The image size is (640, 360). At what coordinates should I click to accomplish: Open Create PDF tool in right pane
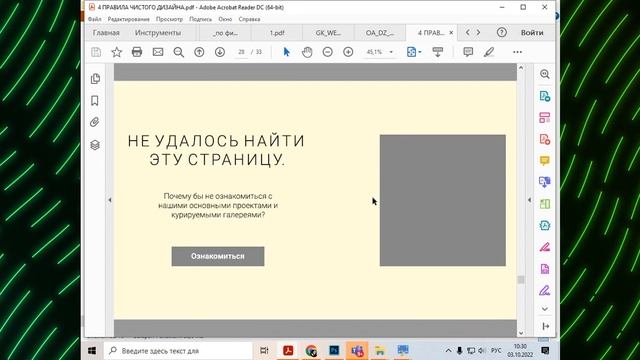(x=544, y=140)
